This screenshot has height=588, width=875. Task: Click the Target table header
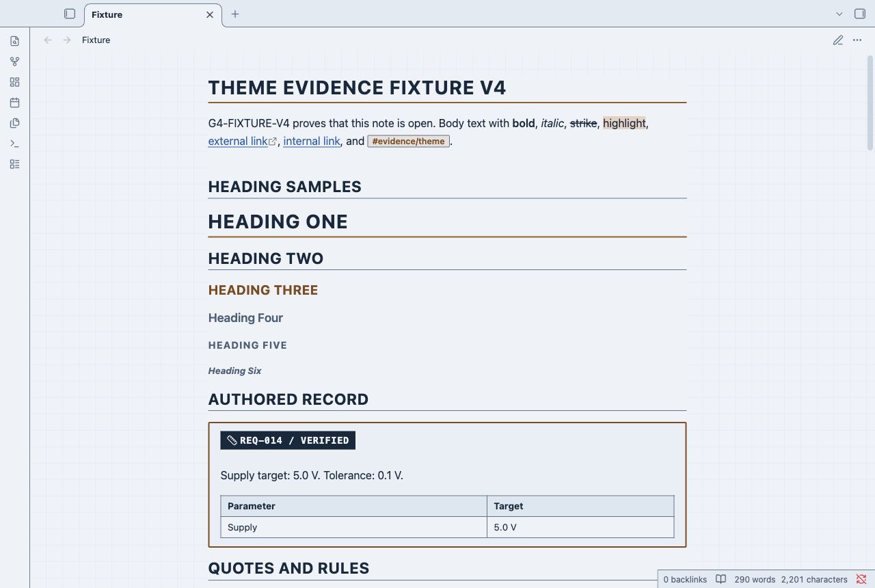tap(580, 506)
